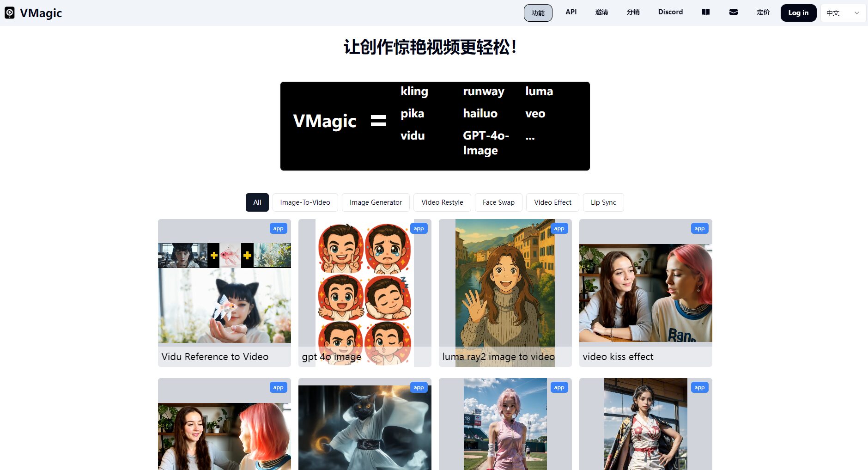
Task: Open the book documentation icon
Action: click(706, 12)
